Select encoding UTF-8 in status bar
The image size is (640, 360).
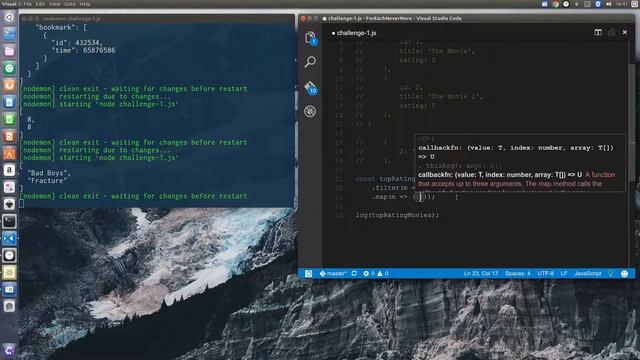tap(545, 273)
